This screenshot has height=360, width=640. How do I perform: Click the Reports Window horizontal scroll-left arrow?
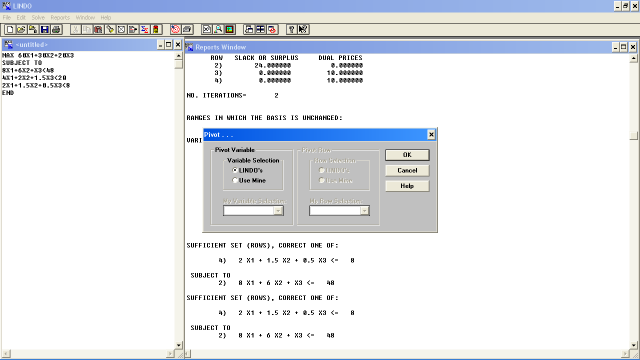click(x=188, y=353)
